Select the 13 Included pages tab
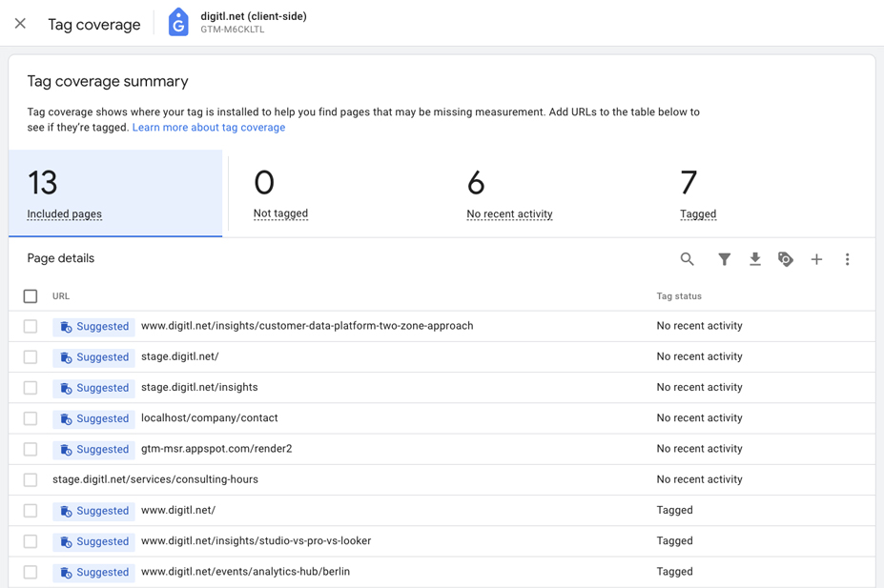The height and width of the screenshot is (588, 884). coord(115,193)
